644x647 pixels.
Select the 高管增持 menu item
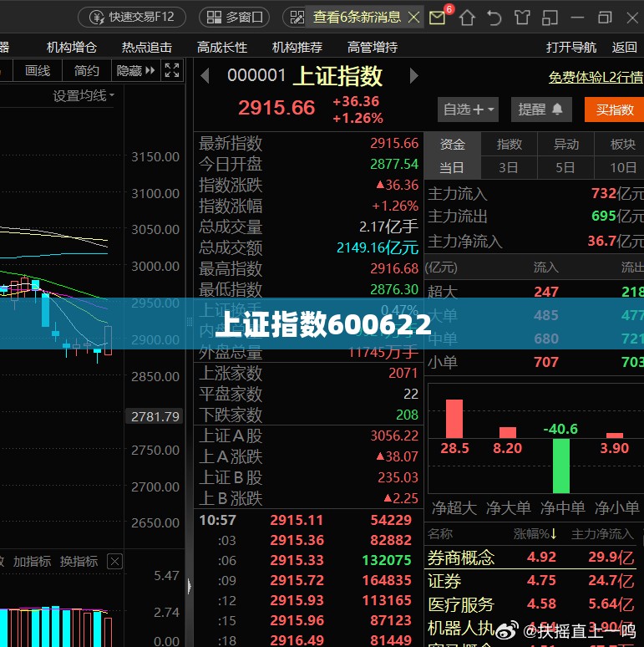point(373,48)
